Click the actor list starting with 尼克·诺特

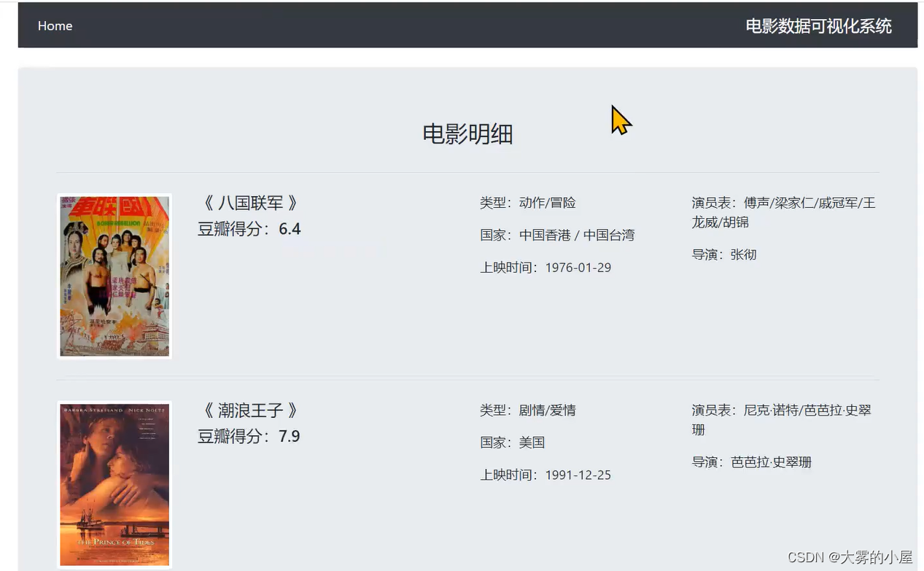coord(784,419)
